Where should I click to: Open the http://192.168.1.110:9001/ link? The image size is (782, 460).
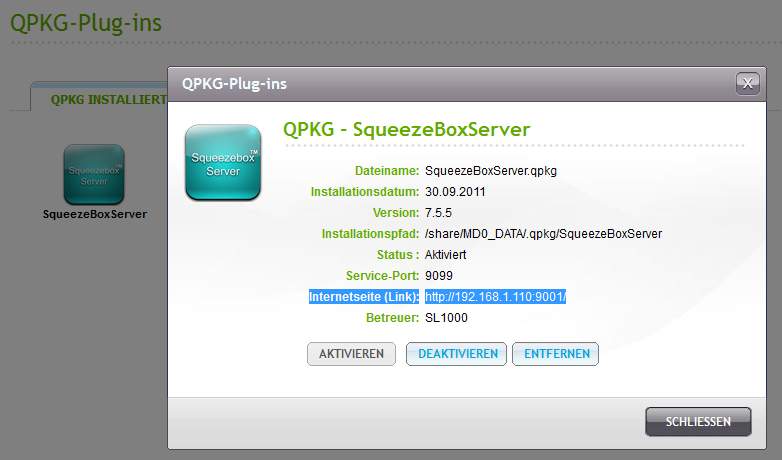tap(495, 297)
